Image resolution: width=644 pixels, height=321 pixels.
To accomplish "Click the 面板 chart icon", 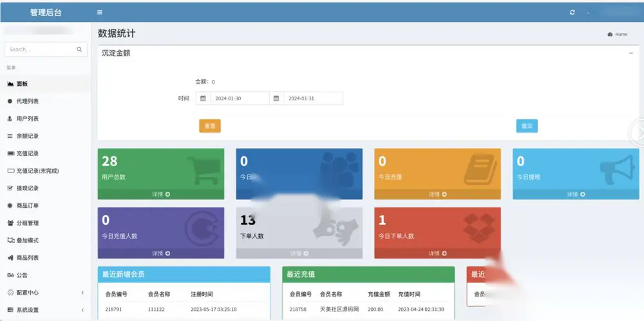I will click(x=10, y=84).
